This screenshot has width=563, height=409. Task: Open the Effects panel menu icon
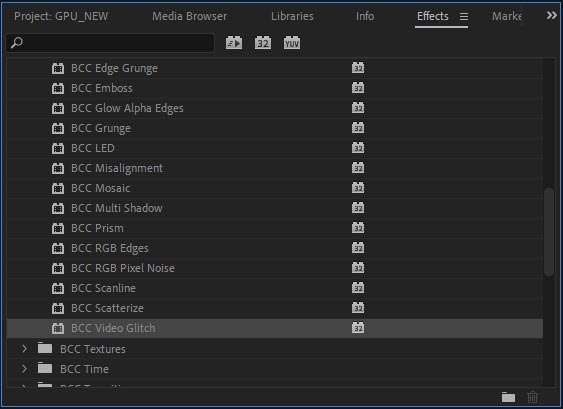click(464, 17)
